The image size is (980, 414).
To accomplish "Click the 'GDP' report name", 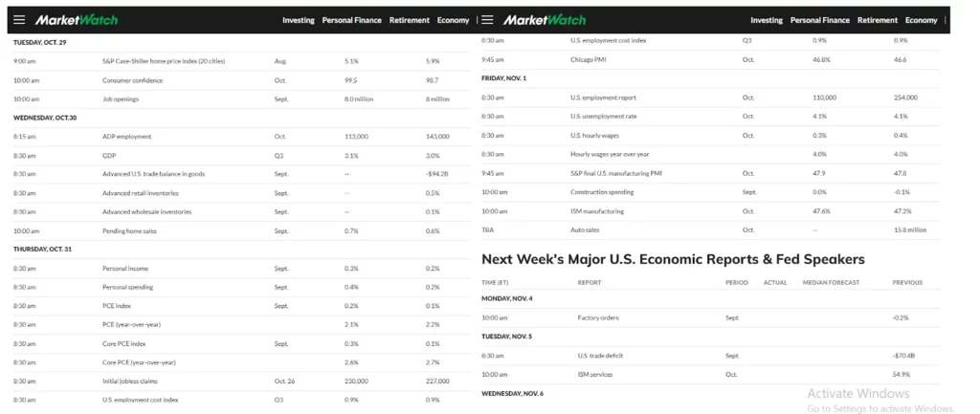I will pos(109,156).
